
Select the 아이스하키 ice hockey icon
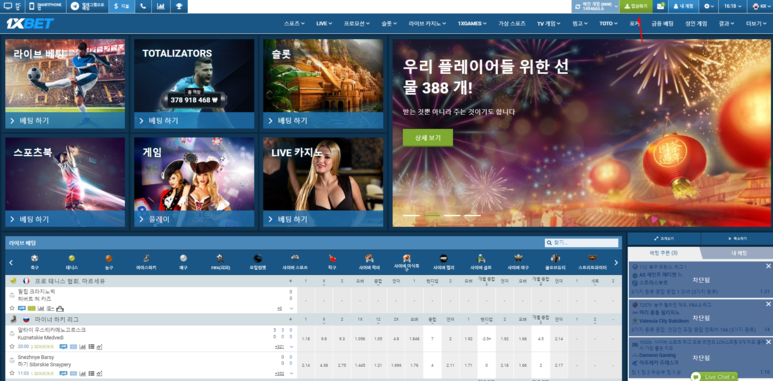point(146,262)
